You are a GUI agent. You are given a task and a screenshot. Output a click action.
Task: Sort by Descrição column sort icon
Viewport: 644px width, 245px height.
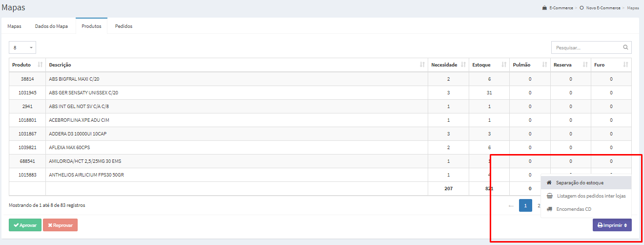422,65
